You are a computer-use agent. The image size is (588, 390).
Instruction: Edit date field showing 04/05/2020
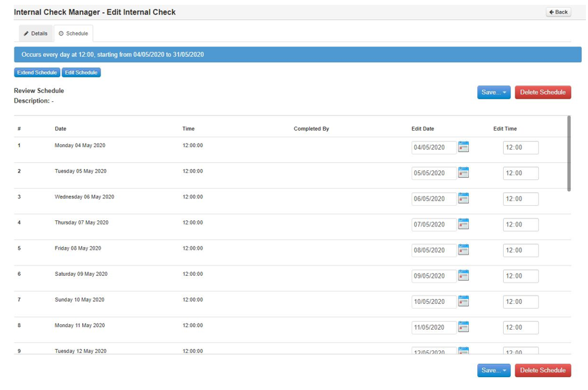[434, 147]
